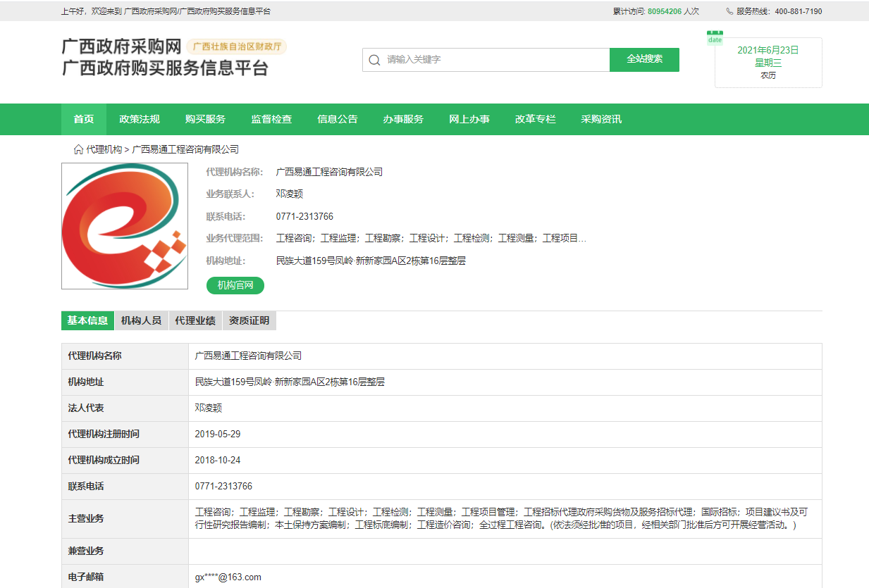The height and width of the screenshot is (588, 869).
Task: Open the 代理业绩 tab
Action: tap(195, 320)
